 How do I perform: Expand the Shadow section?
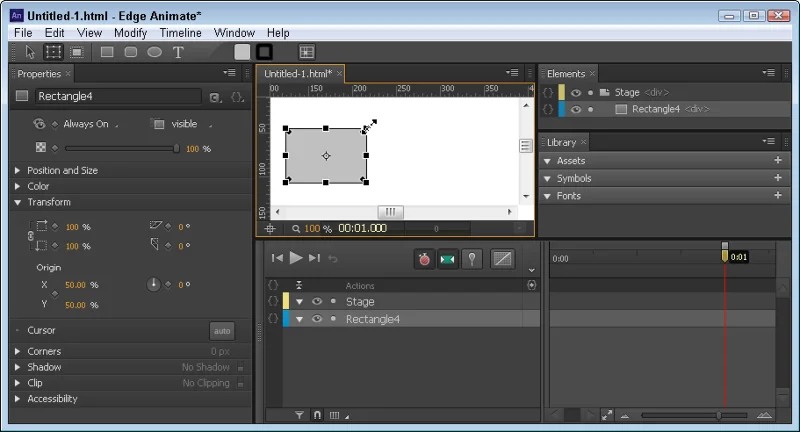(17, 367)
